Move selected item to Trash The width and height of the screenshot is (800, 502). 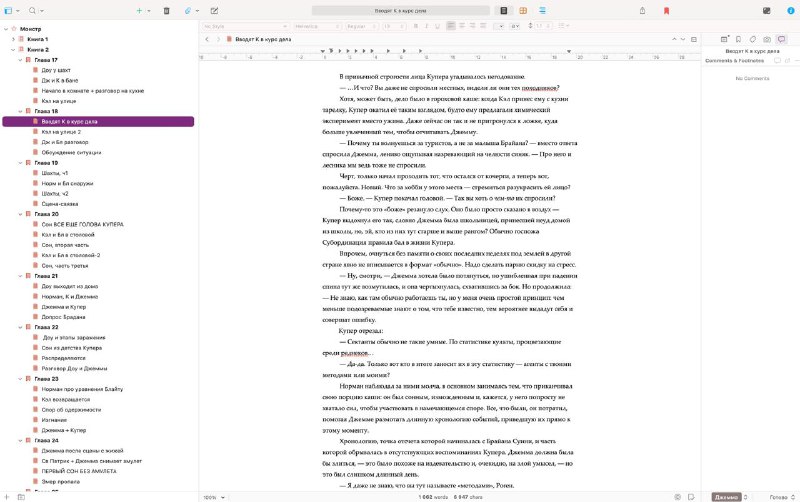[166, 11]
